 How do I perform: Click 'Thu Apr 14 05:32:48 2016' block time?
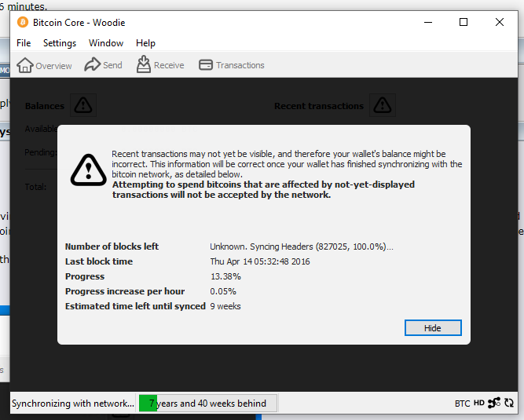[260, 261]
